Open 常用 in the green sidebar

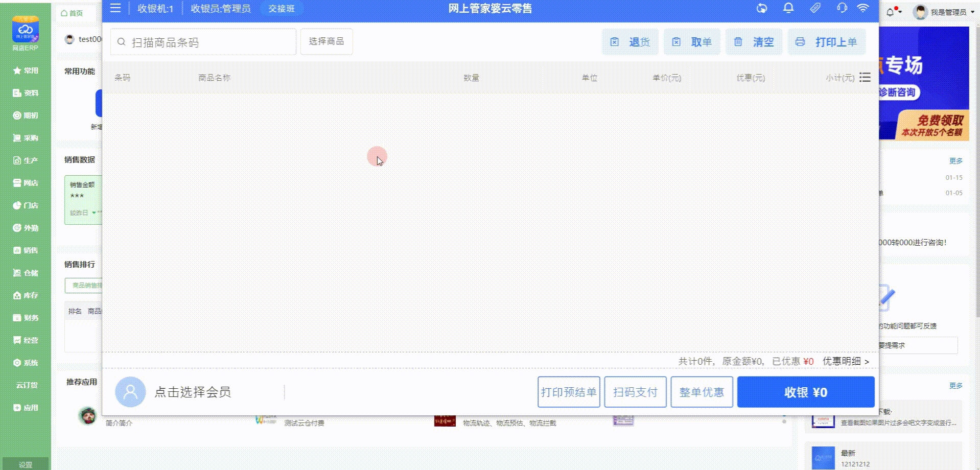pos(26,70)
